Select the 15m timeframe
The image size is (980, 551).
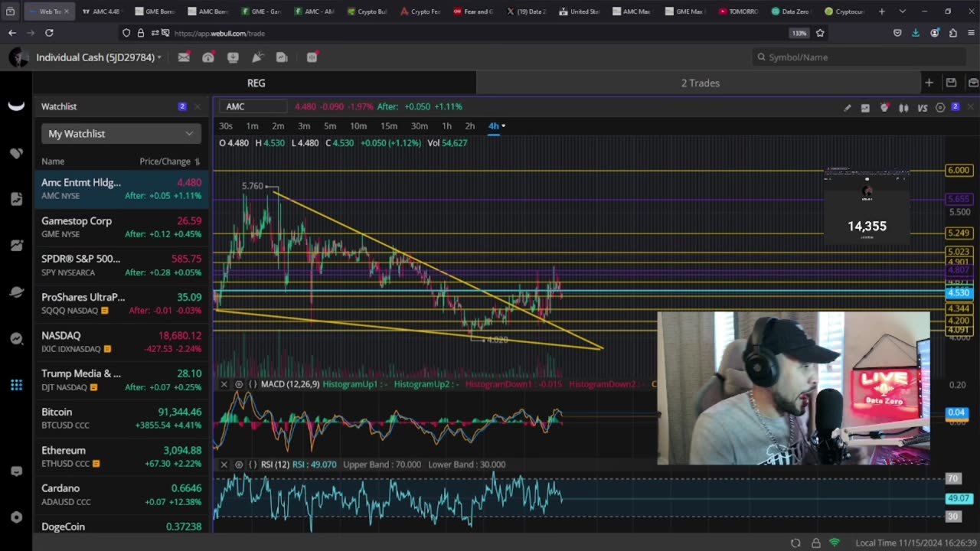[389, 126]
